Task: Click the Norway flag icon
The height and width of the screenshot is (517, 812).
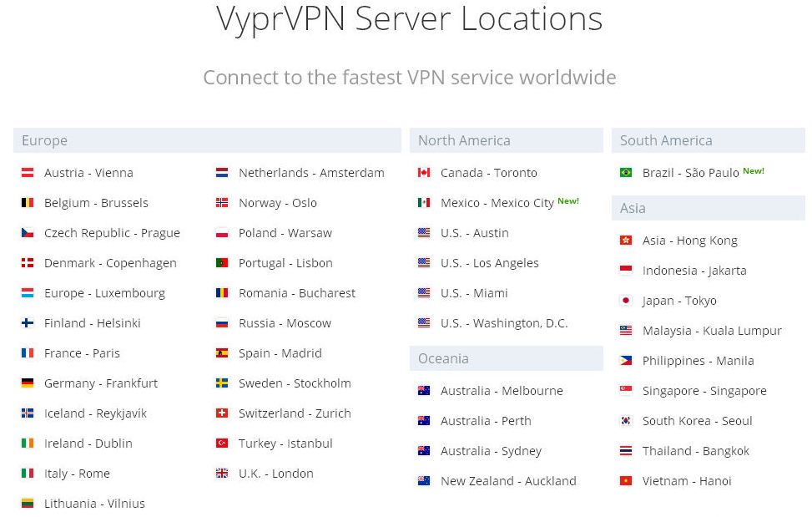Action: [x=222, y=203]
